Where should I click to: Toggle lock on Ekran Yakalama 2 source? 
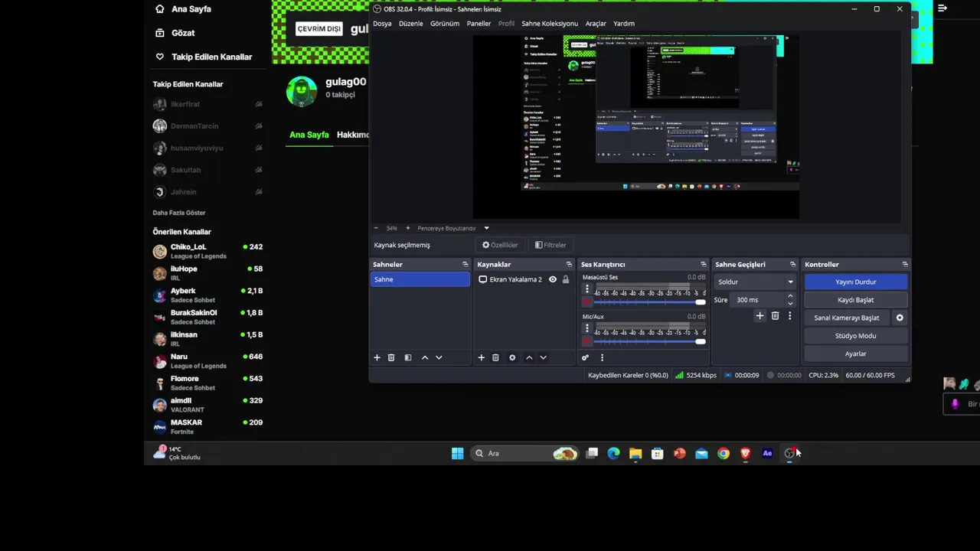(x=566, y=279)
